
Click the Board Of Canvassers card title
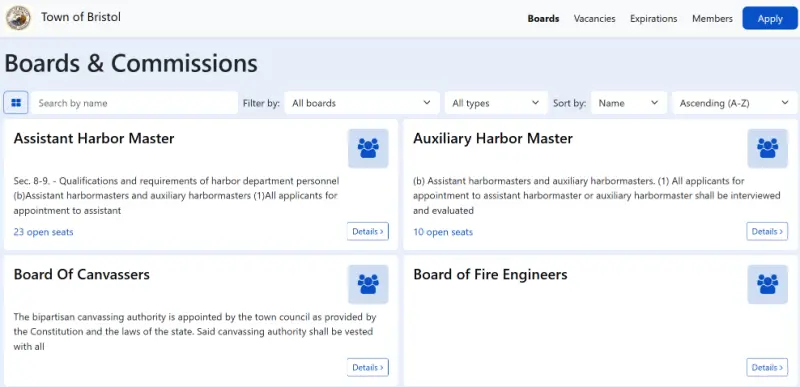[x=82, y=275]
